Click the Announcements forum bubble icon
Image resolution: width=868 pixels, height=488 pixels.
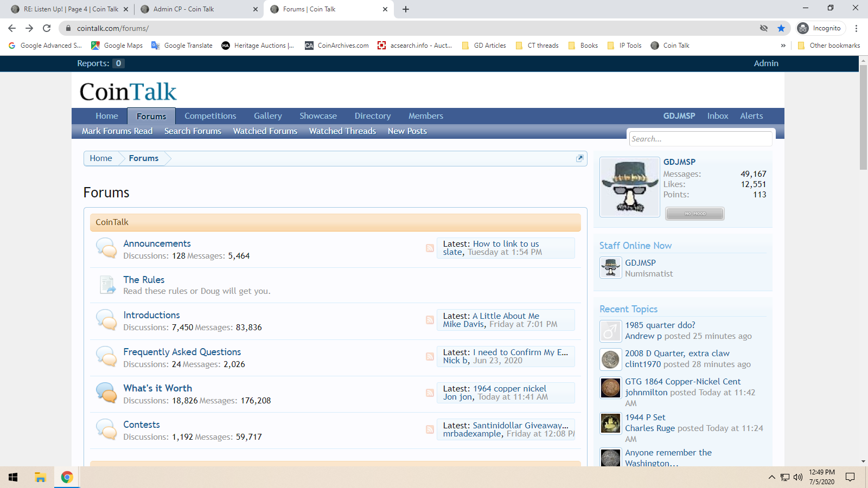coord(106,248)
